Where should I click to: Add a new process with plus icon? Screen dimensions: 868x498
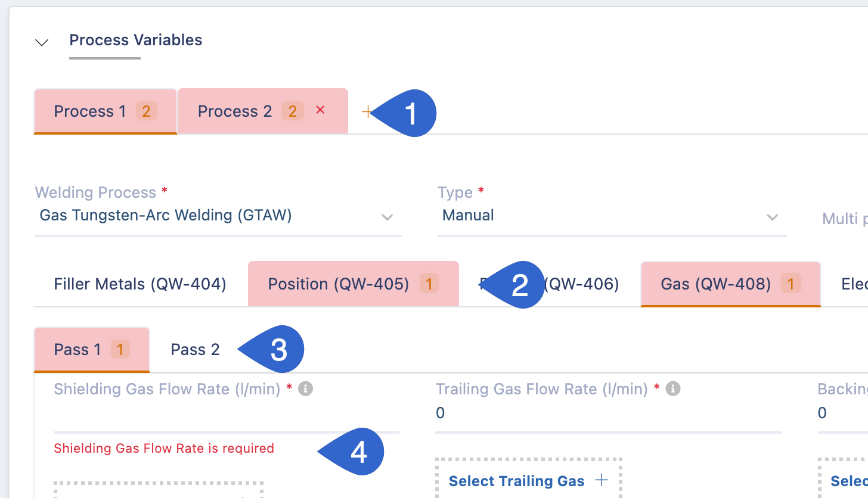click(x=367, y=111)
